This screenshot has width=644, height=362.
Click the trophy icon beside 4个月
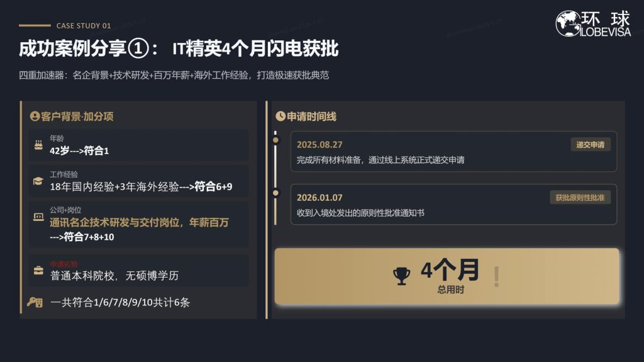click(401, 276)
